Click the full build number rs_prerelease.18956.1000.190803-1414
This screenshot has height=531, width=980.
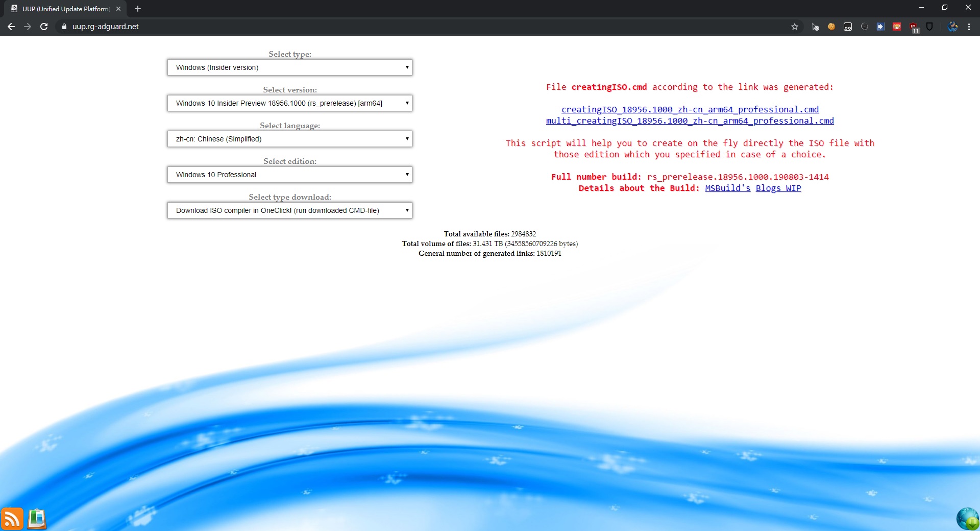pos(738,177)
